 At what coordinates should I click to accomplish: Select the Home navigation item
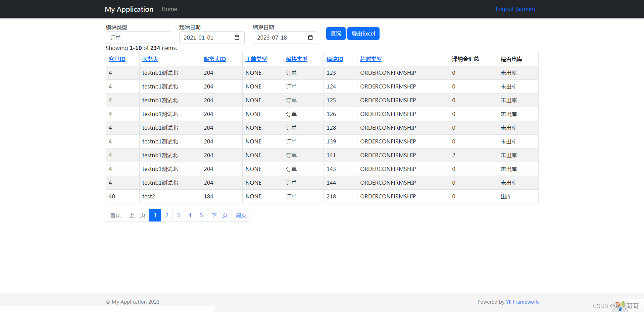pos(169,9)
